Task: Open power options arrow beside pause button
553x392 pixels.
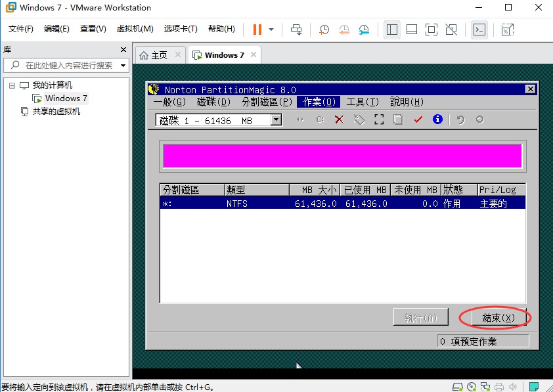Action: [x=271, y=30]
